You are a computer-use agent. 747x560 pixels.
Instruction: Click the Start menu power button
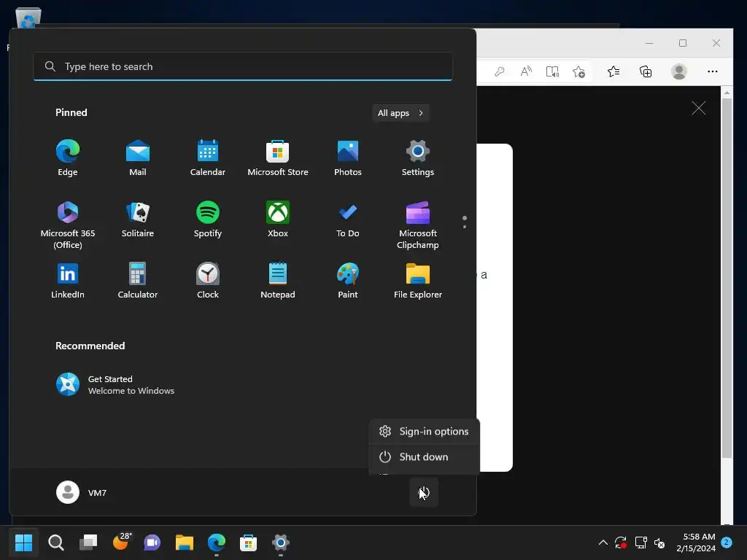(424, 492)
